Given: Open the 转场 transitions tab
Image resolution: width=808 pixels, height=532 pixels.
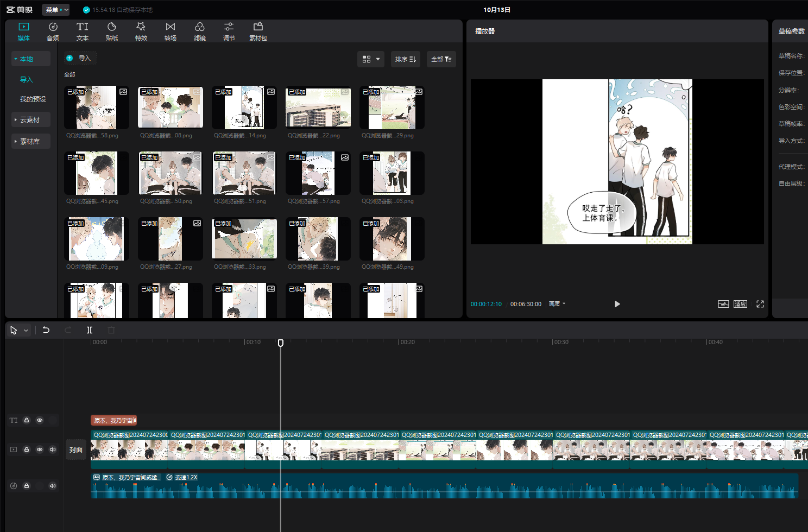Looking at the screenshot, I should pos(171,31).
